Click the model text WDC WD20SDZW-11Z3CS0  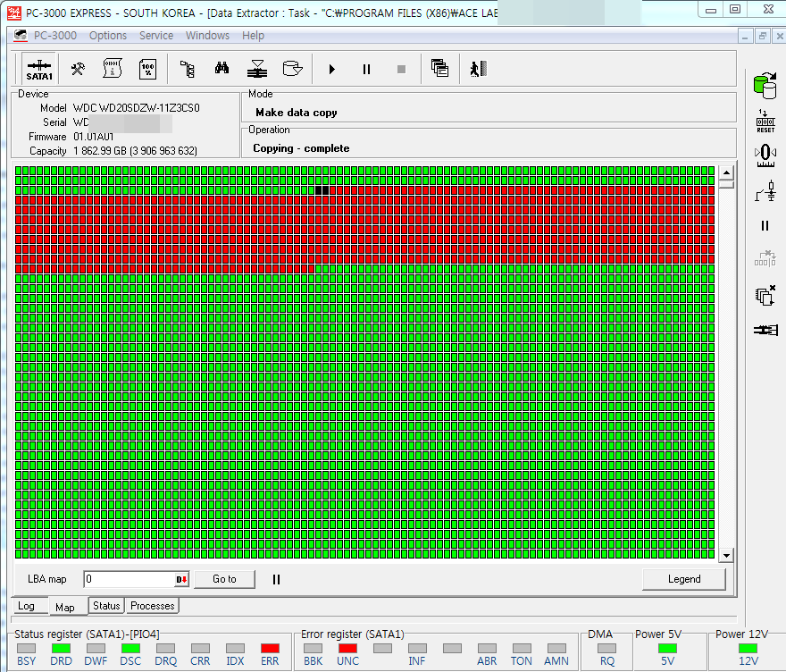[x=137, y=108]
